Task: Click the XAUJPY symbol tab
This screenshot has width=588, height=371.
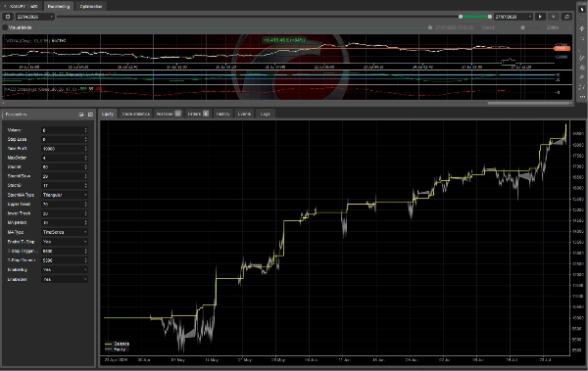Action: click(22, 7)
